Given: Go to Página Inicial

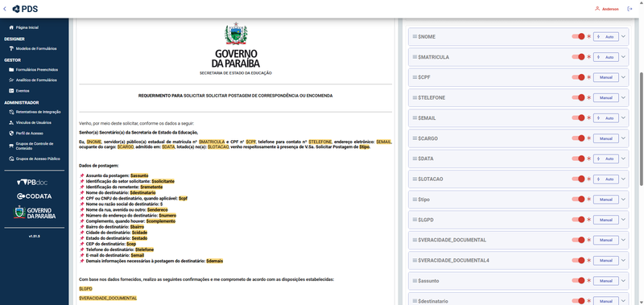Looking at the screenshot, I should click(24, 27).
